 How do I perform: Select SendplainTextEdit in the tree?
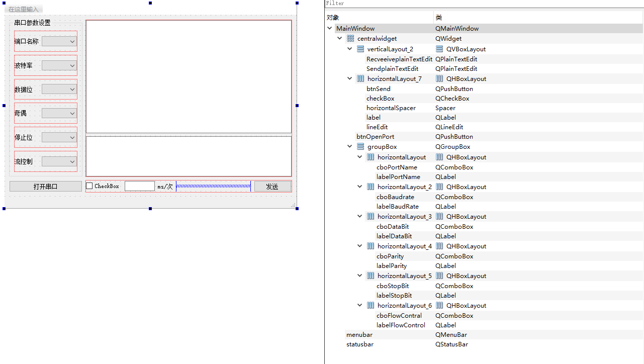click(x=393, y=69)
